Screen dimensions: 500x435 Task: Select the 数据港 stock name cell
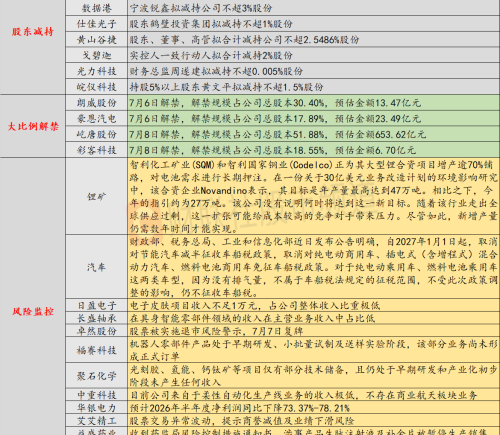coord(97,8)
